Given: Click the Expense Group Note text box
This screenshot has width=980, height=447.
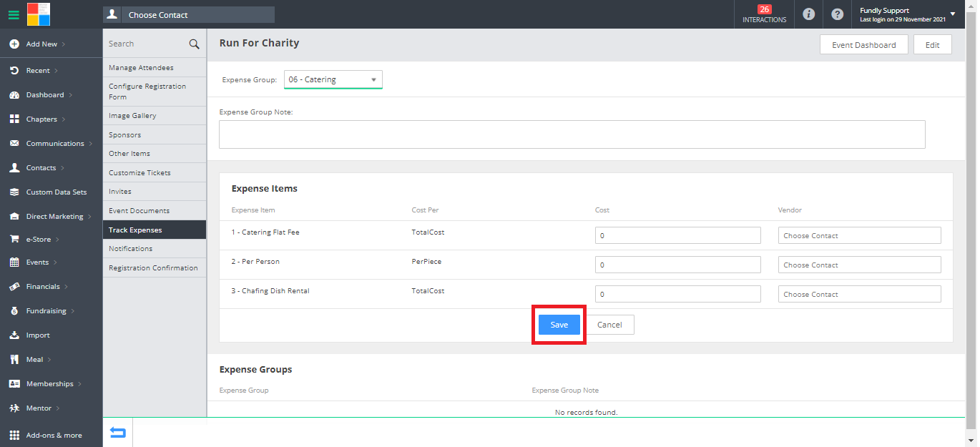Looking at the screenshot, I should coord(572,134).
